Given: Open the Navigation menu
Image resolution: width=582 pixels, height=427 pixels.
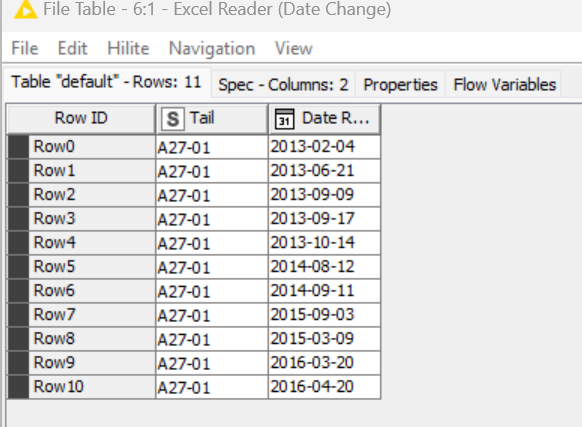Looking at the screenshot, I should pos(212,48).
